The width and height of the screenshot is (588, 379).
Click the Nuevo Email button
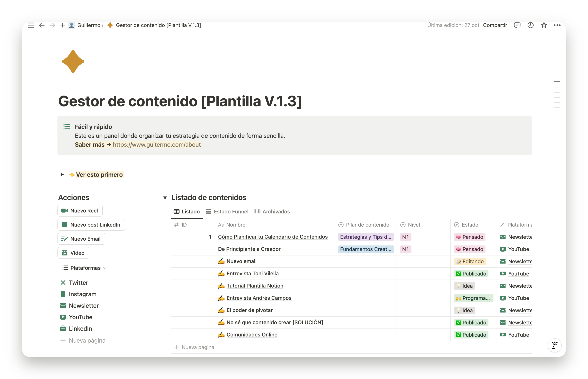point(81,239)
